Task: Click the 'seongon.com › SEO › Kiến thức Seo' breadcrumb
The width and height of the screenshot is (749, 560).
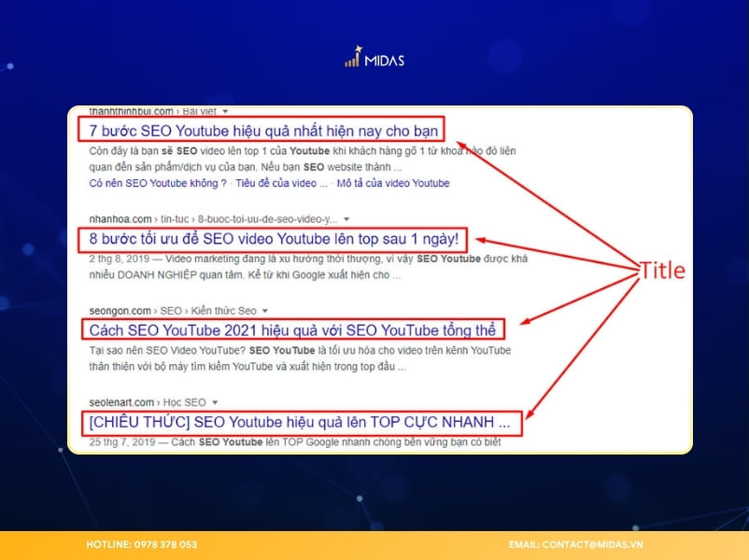Action: [x=173, y=311]
